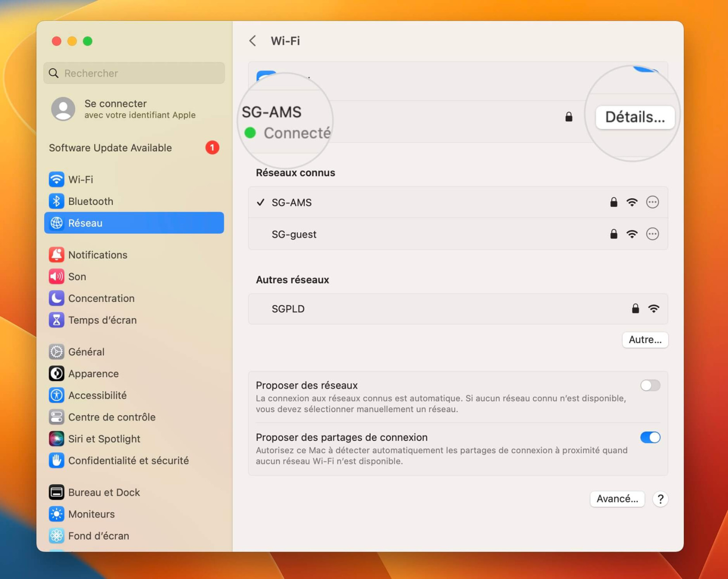Viewport: 728px width, 579px height.
Task: Click the Software Update red badge
Action: coord(212,147)
